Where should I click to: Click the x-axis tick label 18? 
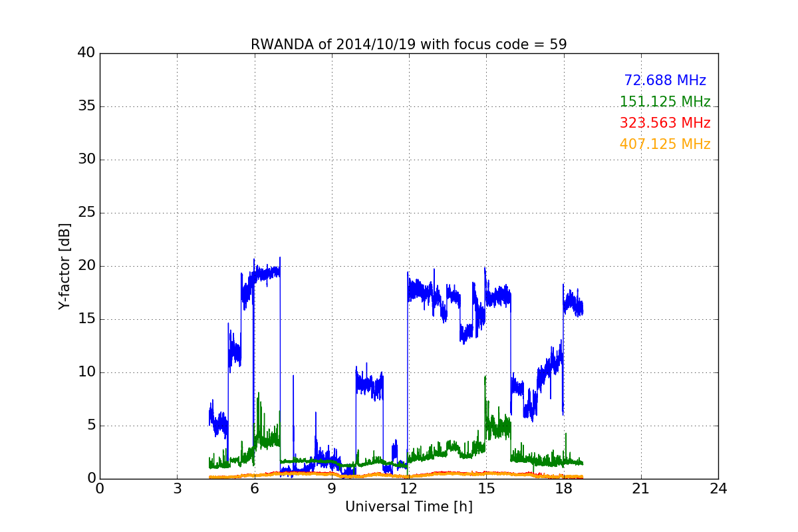pyautogui.click(x=563, y=489)
